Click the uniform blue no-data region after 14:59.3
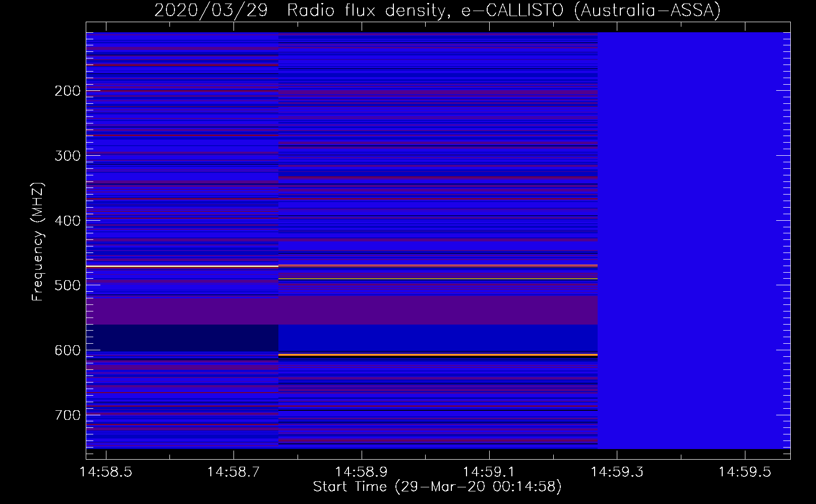This screenshot has width=816, height=504. point(694,241)
